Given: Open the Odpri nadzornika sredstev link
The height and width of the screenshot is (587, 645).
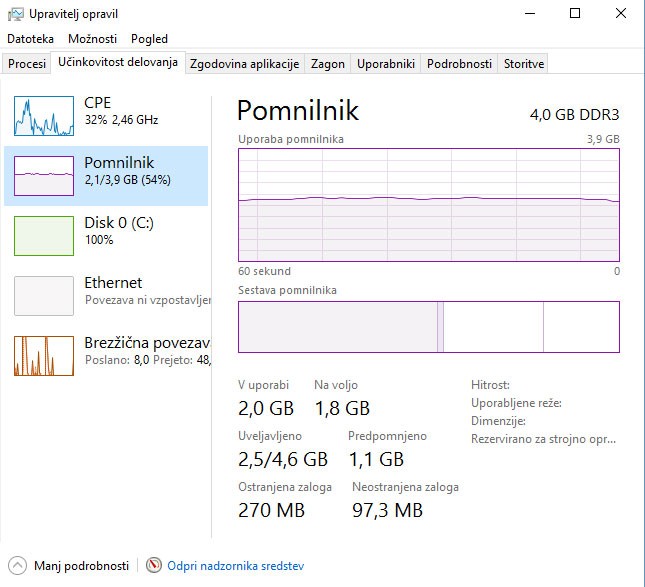Looking at the screenshot, I should pos(235,566).
